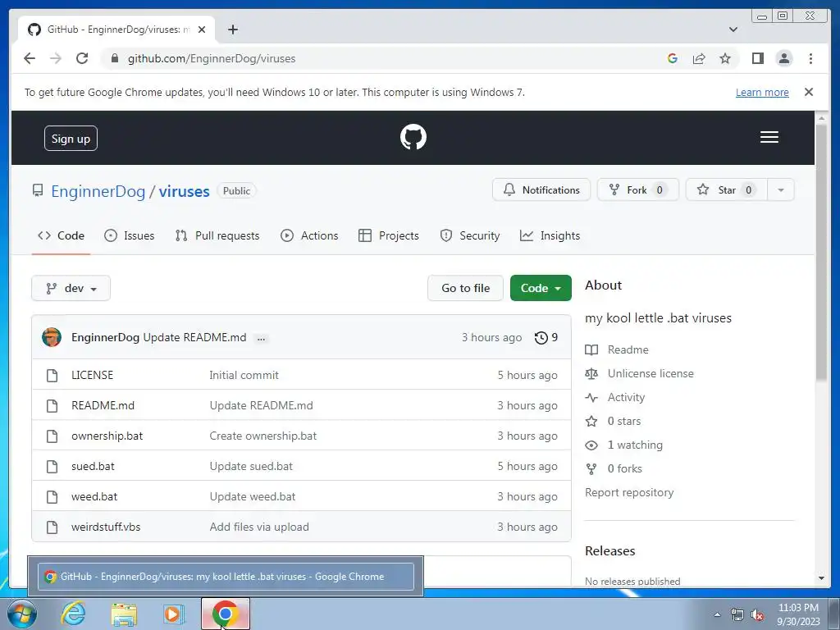
Task: Open the Projects tab
Action: click(388, 235)
